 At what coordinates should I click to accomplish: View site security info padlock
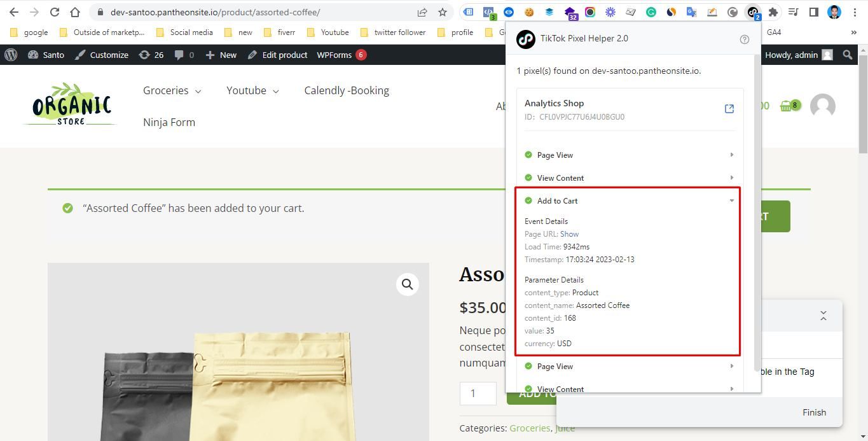[100, 12]
